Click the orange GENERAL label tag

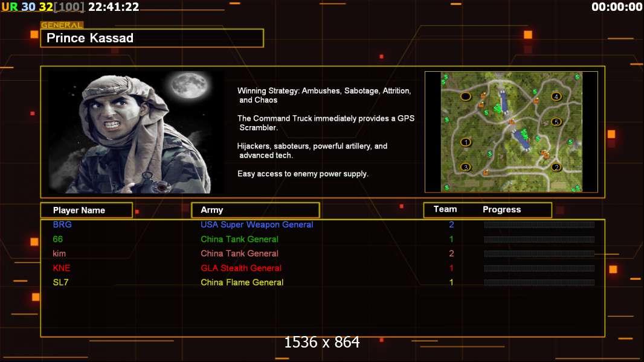(x=62, y=25)
